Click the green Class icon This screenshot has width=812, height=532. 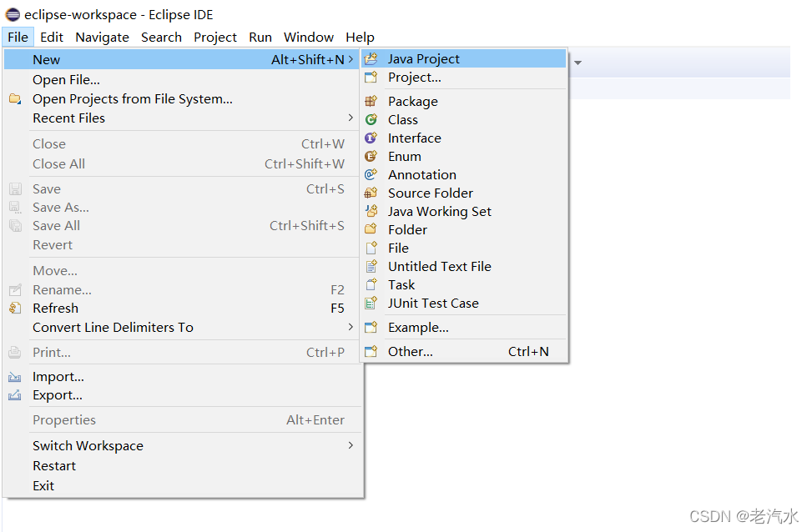coord(371,119)
